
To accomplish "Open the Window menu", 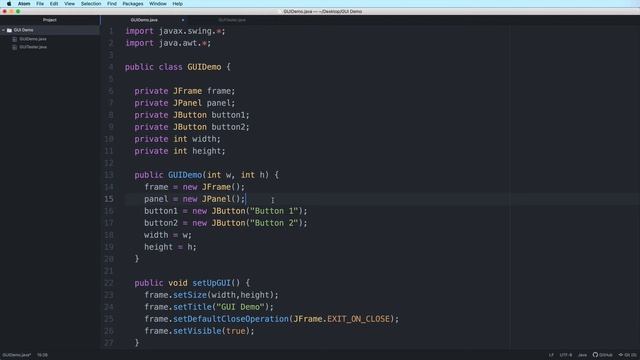I will coord(158,4).
